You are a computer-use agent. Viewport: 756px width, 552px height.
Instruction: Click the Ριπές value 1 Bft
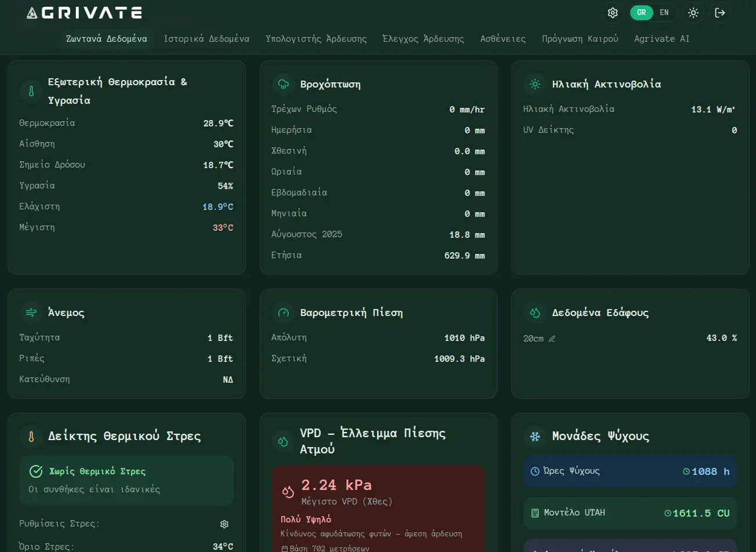(x=220, y=359)
